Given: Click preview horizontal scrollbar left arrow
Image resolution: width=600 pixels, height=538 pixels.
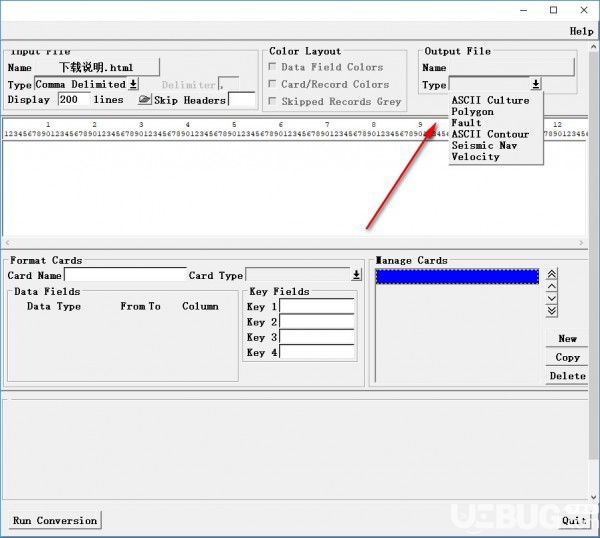Looking at the screenshot, I should click(x=7, y=243).
